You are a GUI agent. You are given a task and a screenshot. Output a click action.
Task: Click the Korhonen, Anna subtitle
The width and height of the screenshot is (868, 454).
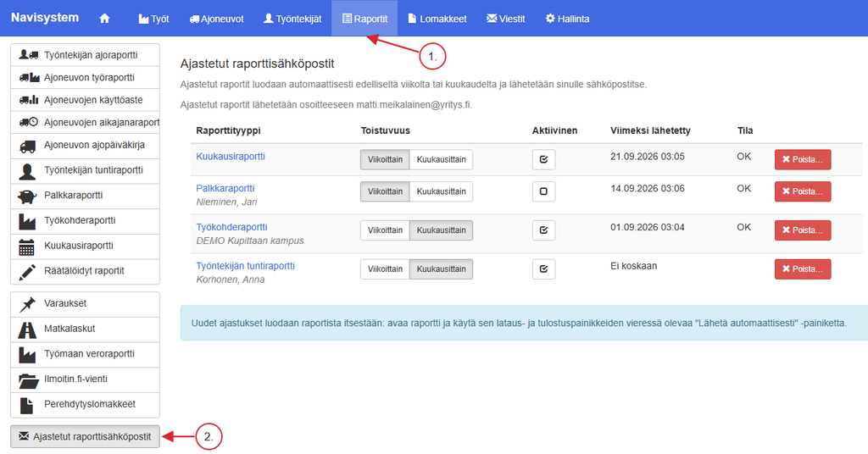231,280
